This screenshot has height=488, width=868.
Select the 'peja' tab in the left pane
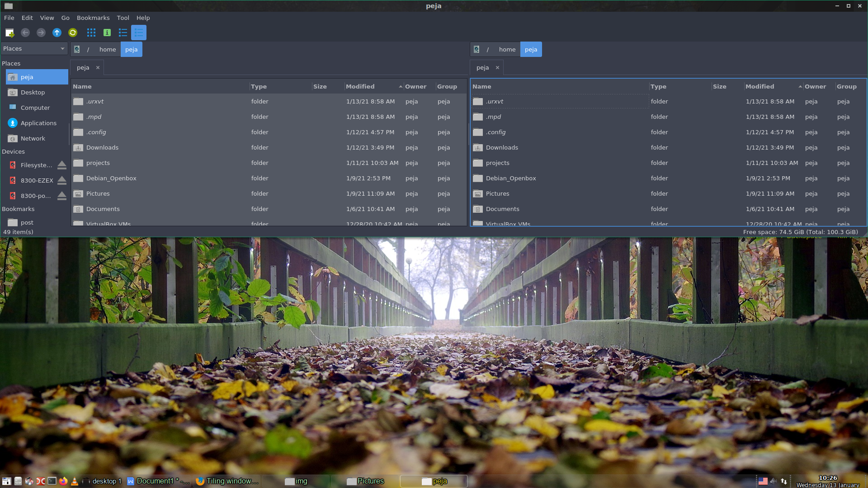coord(83,67)
